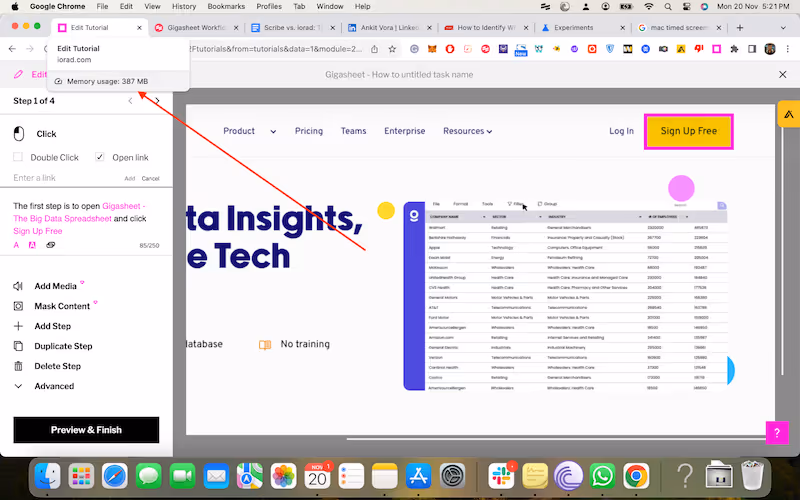The width and height of the screenshot is (800, 500).
Task: Expand the Product dropdown chevron
Action: tap(273, 132)
